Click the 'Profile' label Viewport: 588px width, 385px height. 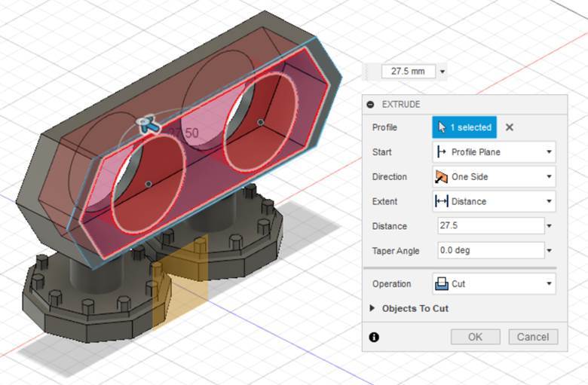point(384,127)
